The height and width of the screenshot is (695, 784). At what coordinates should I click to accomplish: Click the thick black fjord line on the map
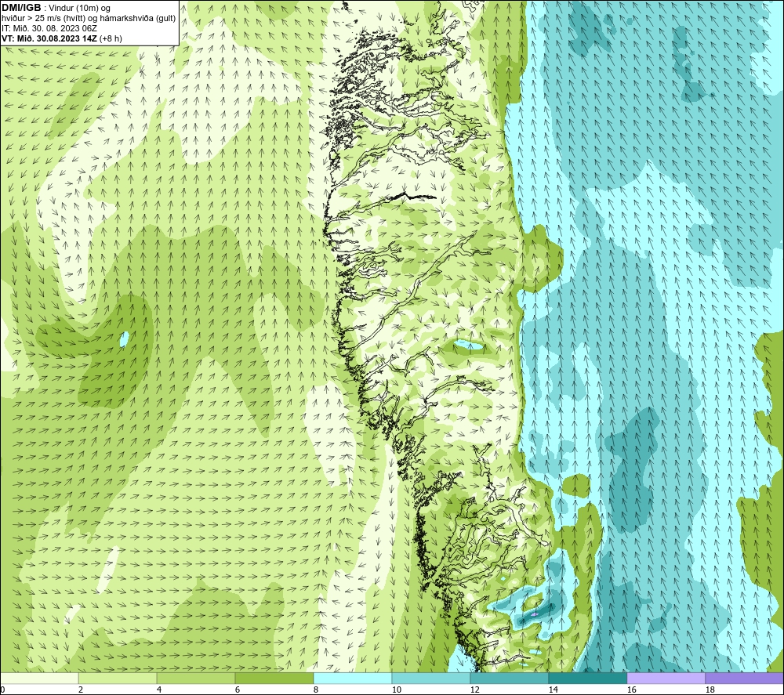coord(412,195)
